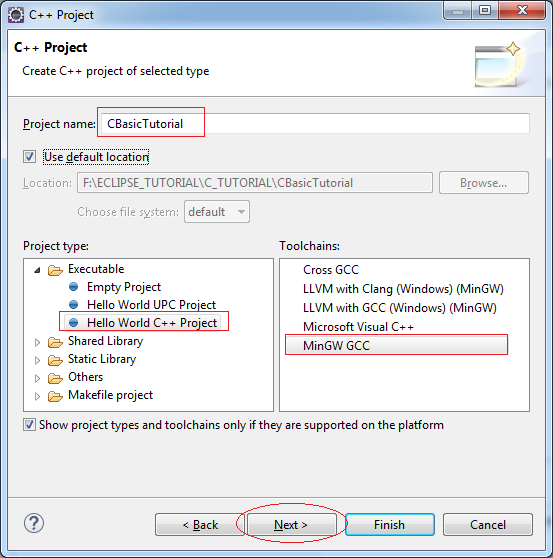Click the Eclipse icon in the title bar
The image size is (553, 558).
[16, 15]
